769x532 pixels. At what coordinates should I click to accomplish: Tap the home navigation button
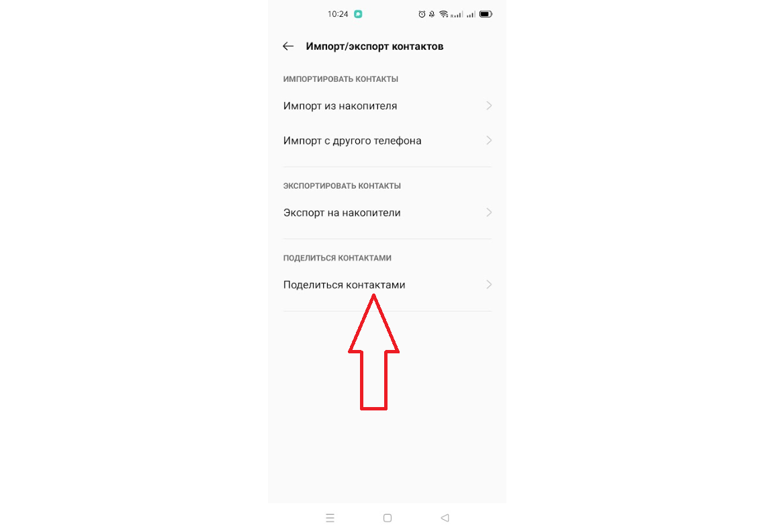[388, 518]
